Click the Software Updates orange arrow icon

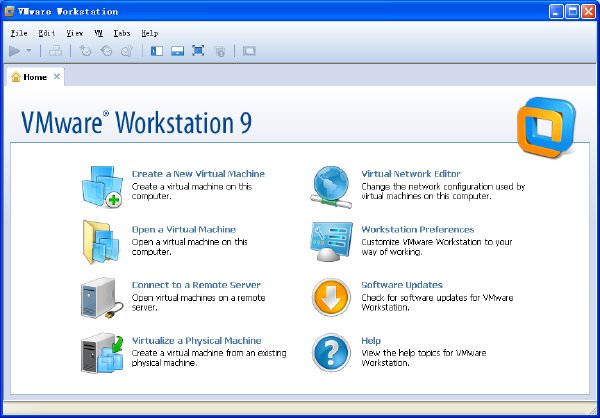(x=331, y=297)
